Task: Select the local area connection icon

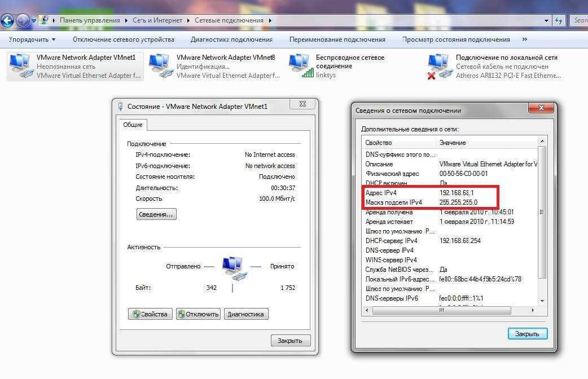Action: [440, 66]
